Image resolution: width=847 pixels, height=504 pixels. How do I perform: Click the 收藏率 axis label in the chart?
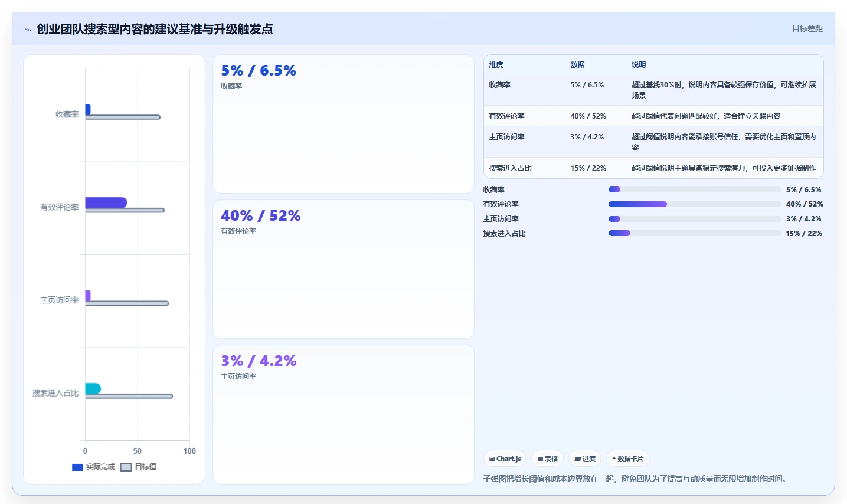[67, 114]
